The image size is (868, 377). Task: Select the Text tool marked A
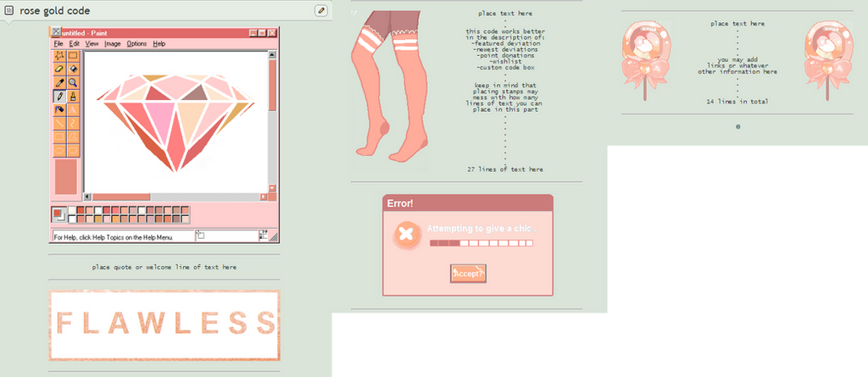73,109
